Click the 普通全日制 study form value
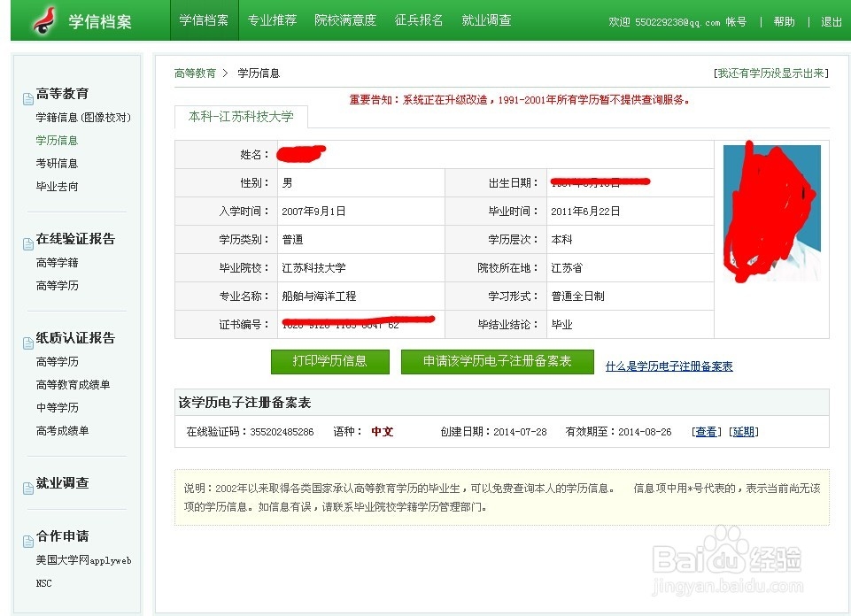Screen dimensions: 851x616 click(x=577, y=296)
